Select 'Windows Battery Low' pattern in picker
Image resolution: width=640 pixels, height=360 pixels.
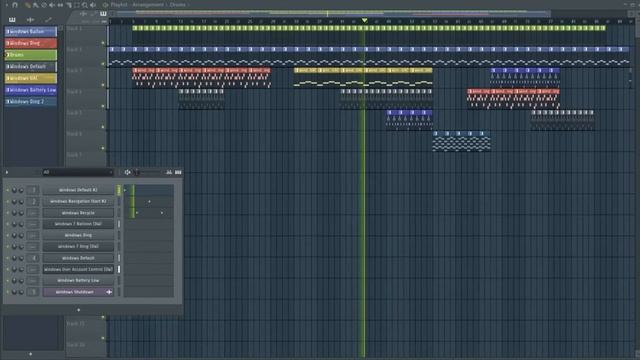tap(31, 90)
